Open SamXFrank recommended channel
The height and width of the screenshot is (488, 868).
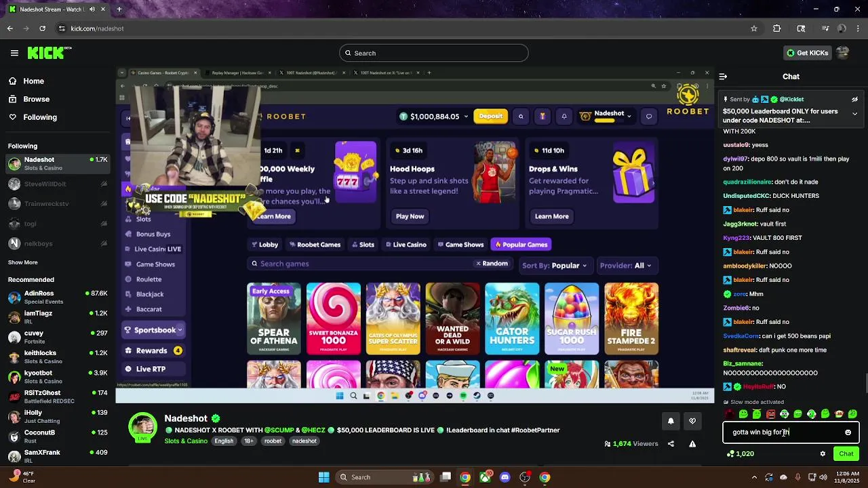(58, 456)
